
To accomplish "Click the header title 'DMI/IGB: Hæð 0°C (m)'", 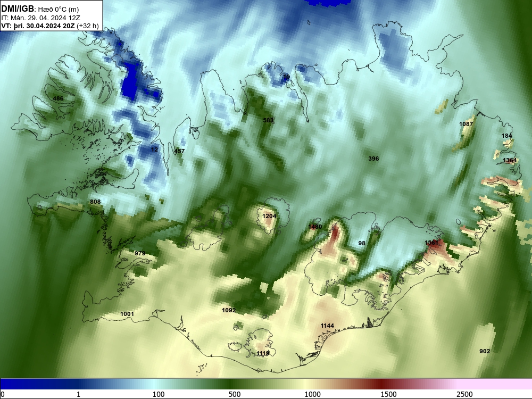I will tap(40, 9).
